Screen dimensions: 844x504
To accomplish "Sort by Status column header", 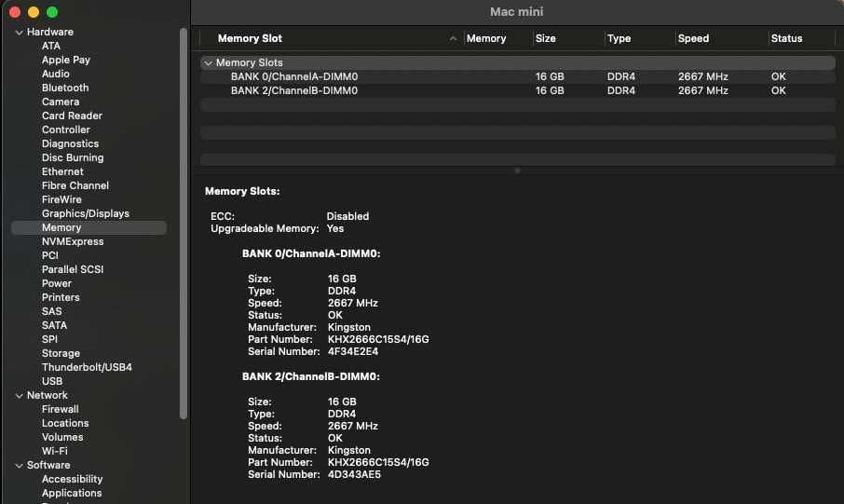I will pyautogui.click(x=786, y=39).
